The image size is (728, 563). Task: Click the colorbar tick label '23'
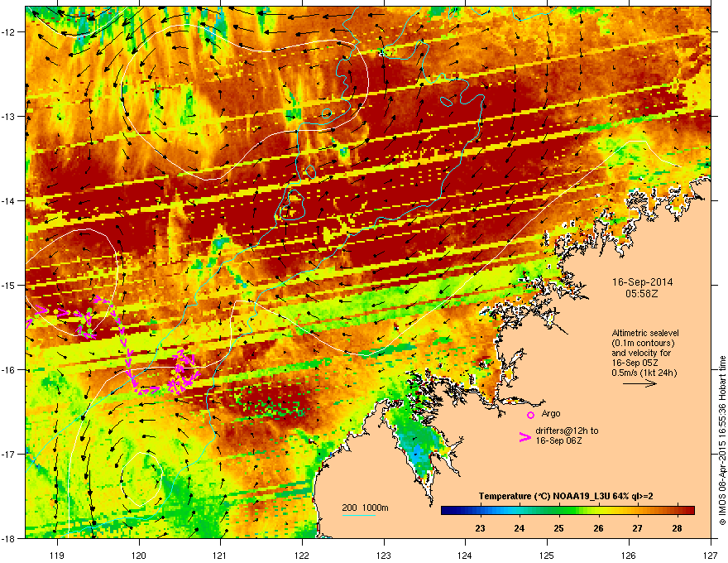(x=480, y=528)
